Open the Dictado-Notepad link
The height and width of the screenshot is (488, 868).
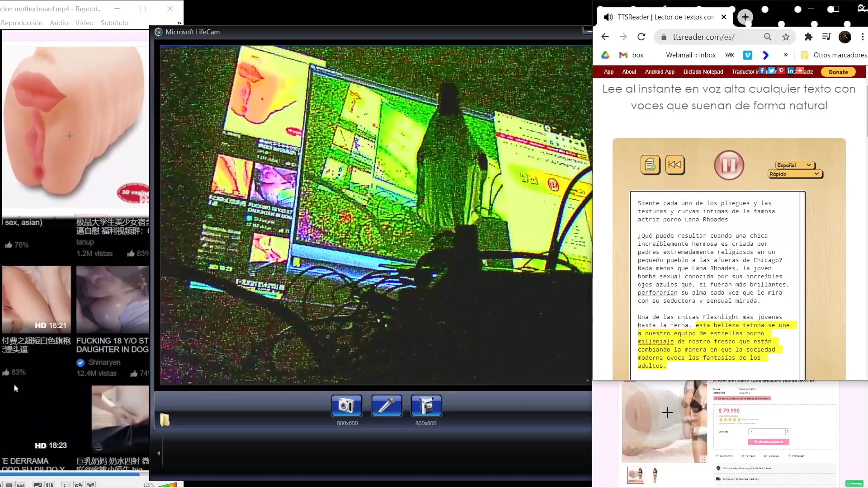(703, 72)
